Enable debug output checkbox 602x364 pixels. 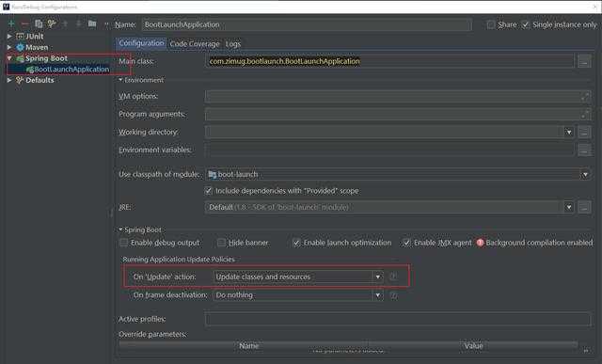point(123,243)
